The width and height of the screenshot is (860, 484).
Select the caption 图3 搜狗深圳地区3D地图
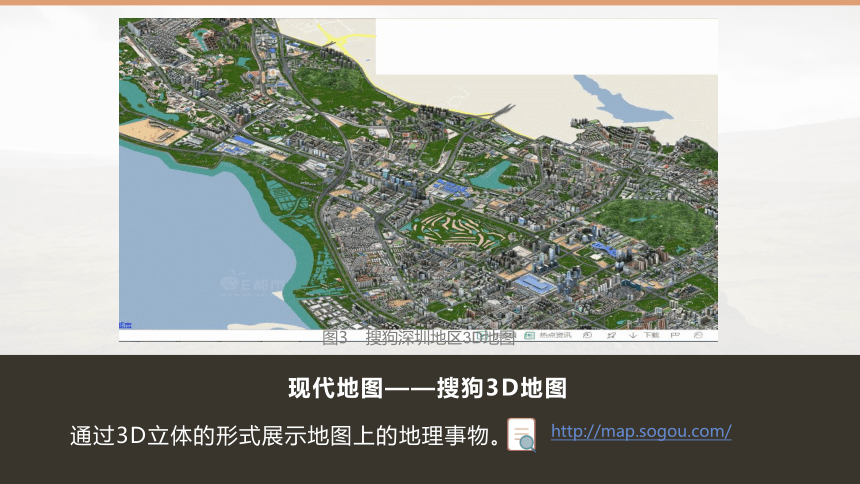[418, 337]
